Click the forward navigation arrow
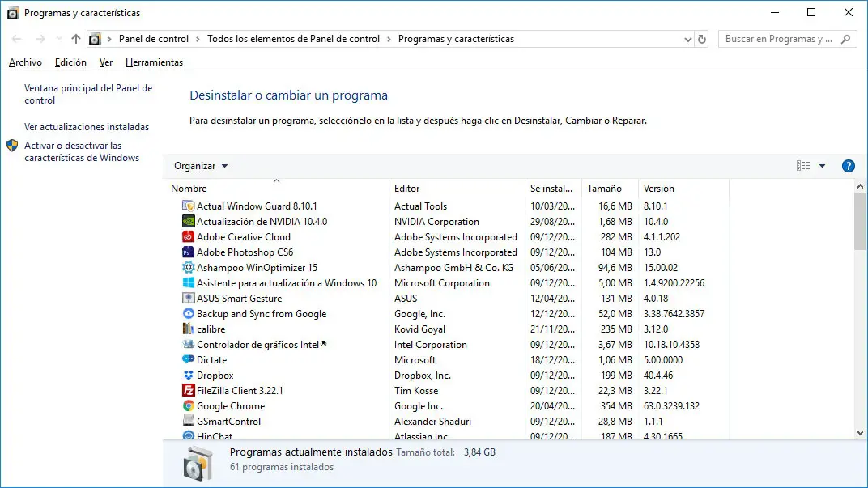The width and height of the screenshot is (868, 488). (x=40, y=39)
